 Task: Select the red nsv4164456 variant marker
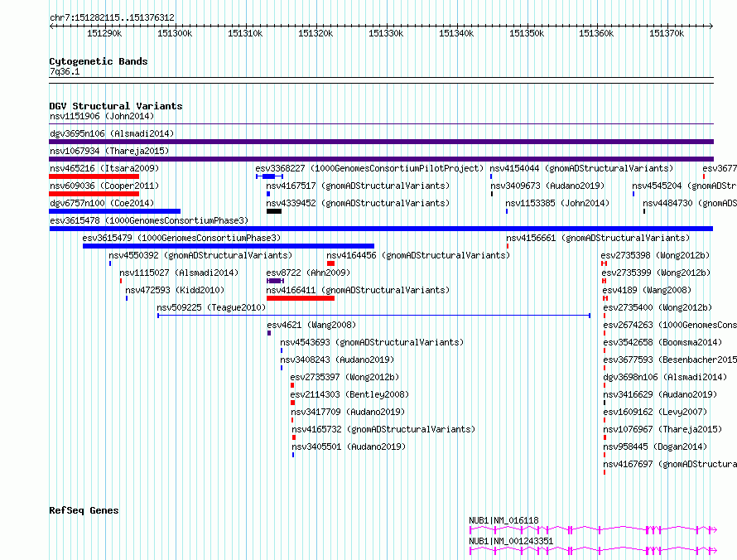pyautogui.click(x=331, y=263)
